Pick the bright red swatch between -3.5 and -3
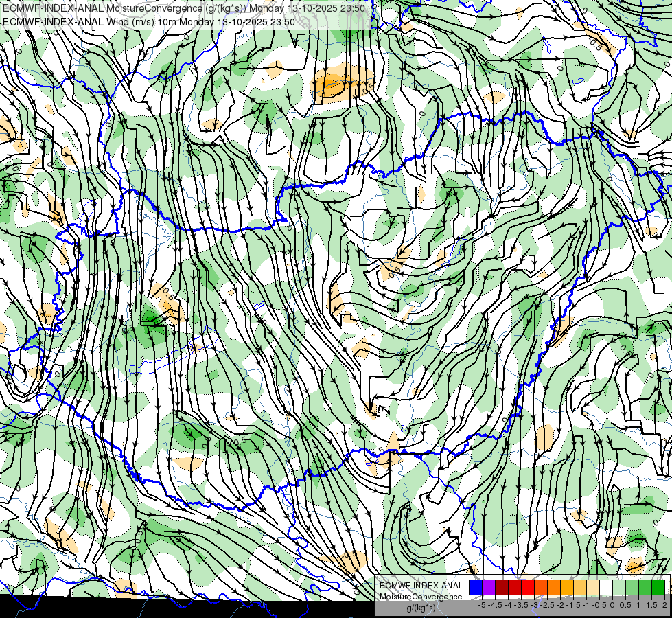 pos(528,588)
